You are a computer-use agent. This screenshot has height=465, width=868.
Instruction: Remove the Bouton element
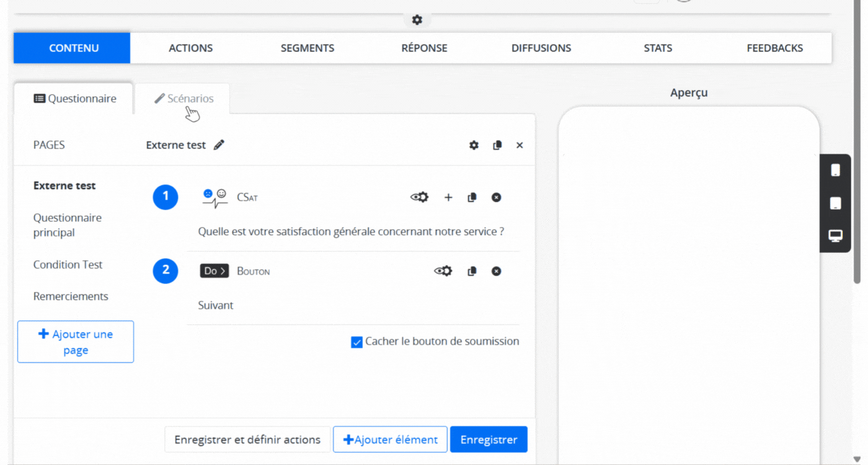(x=496, y=271)
